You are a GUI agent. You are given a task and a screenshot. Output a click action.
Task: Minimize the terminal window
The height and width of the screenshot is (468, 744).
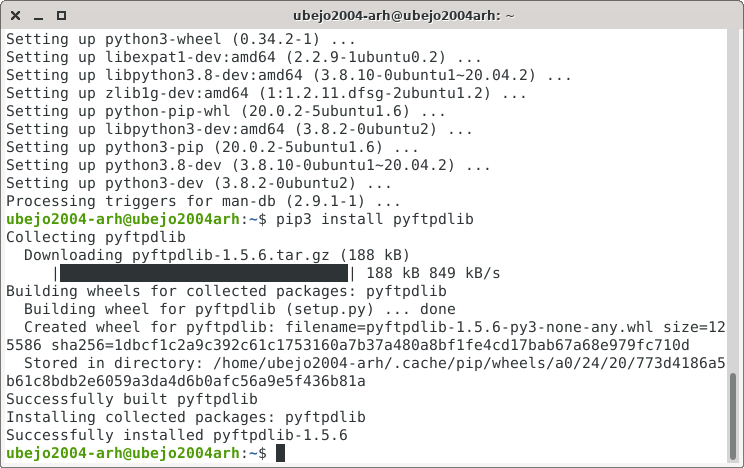point(38,16)
